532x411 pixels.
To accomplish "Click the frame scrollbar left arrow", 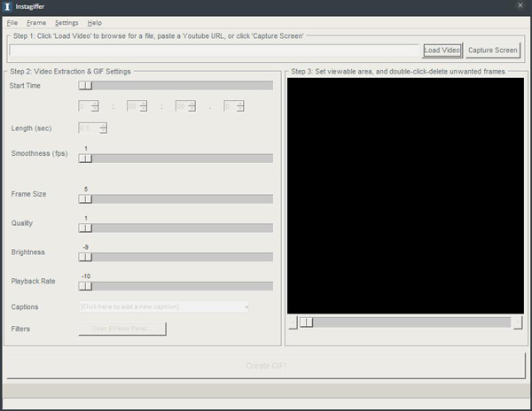I will click(x=293, y=322).
